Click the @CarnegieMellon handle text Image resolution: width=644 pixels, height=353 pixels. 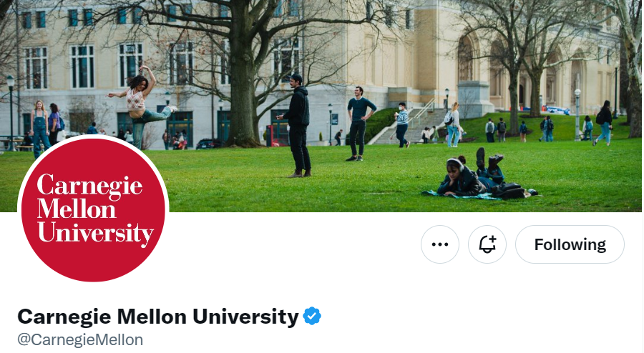tap(80, 340)
